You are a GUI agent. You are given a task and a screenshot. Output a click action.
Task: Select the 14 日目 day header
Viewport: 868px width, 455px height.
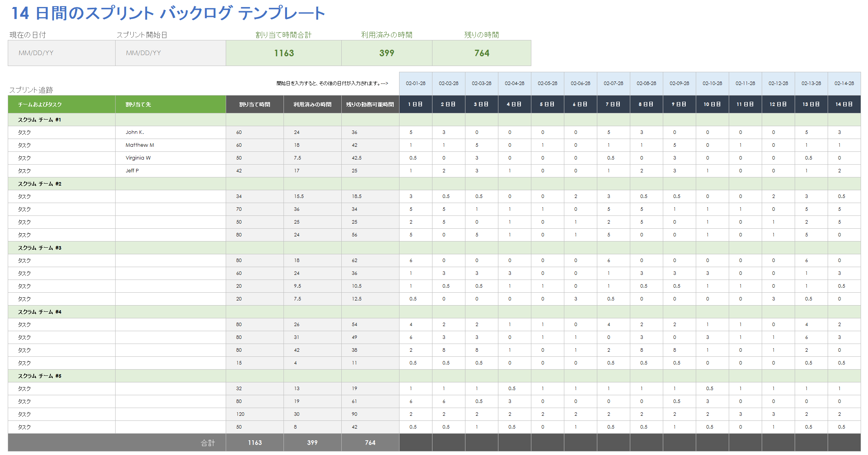pyautogui.click(x=844, y=104)
